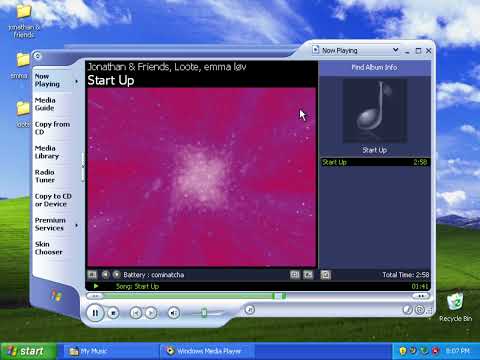
Task: Mute the player volume
Action: coord(173,313)
